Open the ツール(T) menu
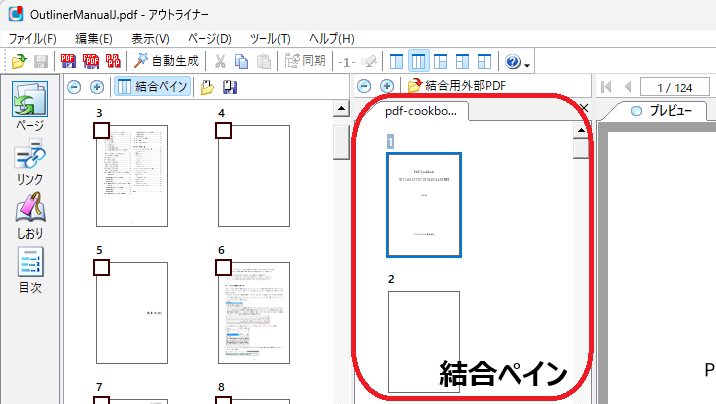 tap(270, 38)
